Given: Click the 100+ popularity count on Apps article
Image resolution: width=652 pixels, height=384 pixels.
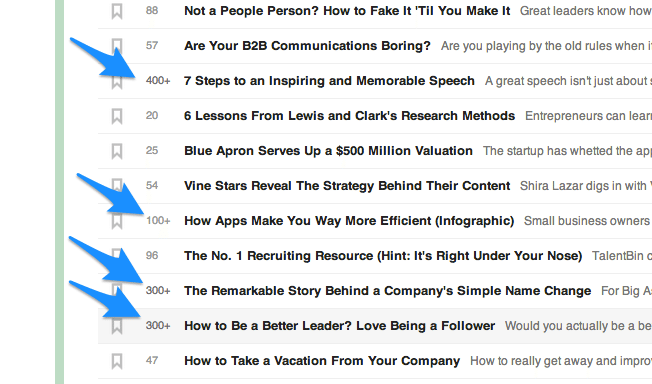Looking at the screenshot, I should (x=158, y=220).
